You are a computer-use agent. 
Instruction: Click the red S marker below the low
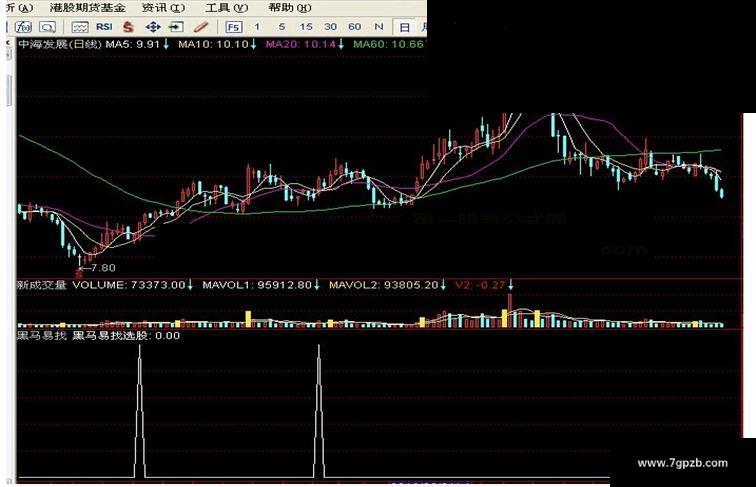pyautogui.click(x=79, y=274)
